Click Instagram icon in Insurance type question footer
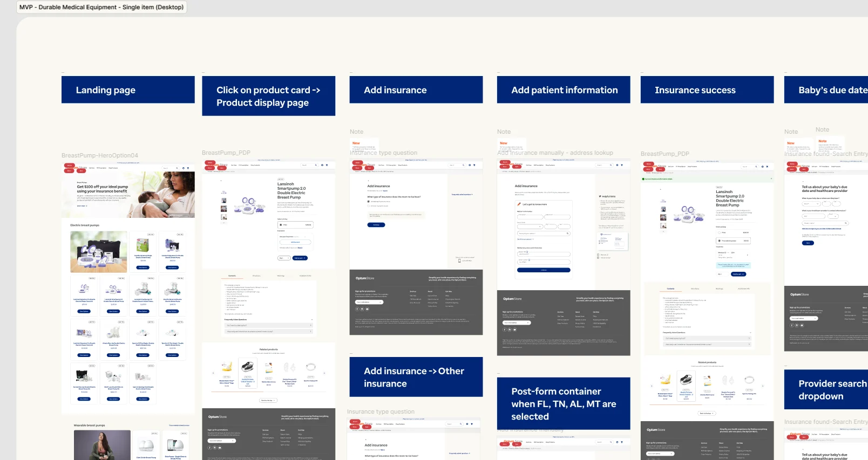Viewport: 868px width, 460px height. pyautogui.click(x=362, y=309)
